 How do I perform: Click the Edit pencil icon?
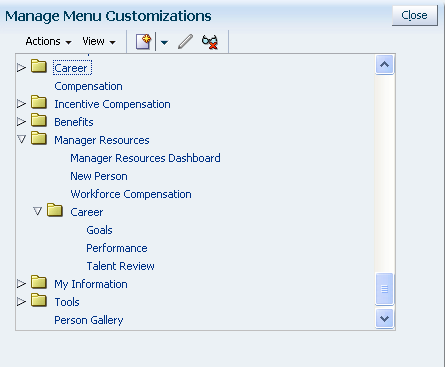click(x=185, y=42)
